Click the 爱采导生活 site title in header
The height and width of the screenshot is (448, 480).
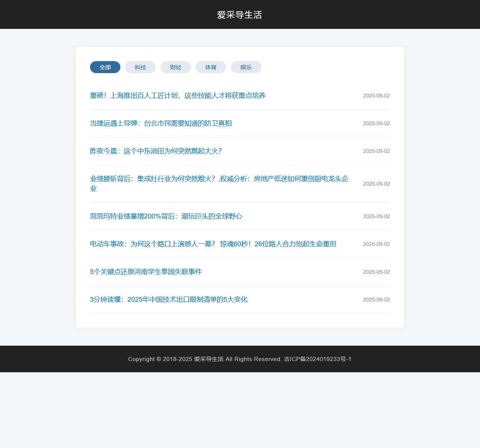pos(240,15)
